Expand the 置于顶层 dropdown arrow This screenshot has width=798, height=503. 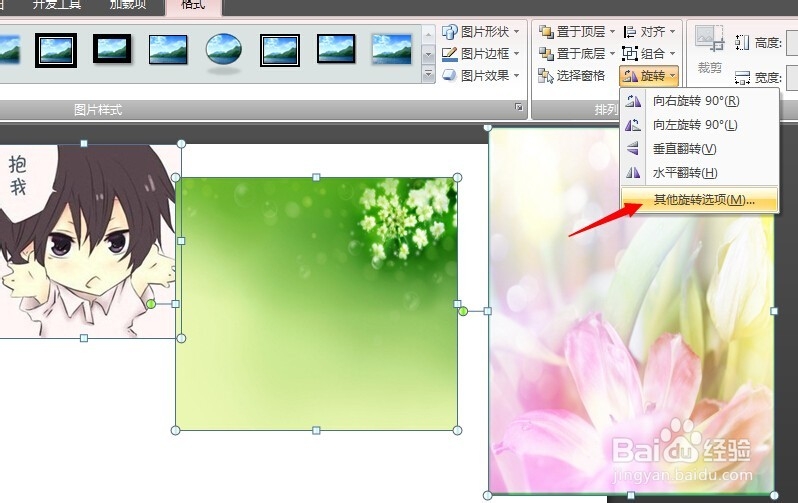[x=612, y=32]
